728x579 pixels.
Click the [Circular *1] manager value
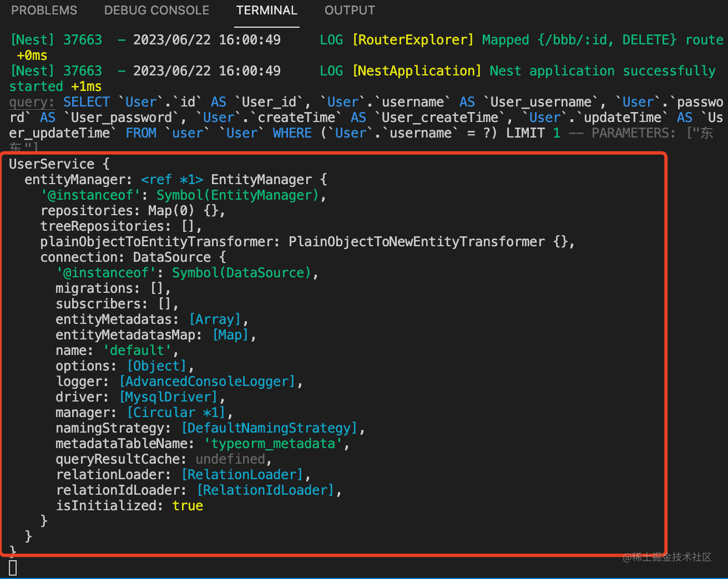click(x=176, y=413)
